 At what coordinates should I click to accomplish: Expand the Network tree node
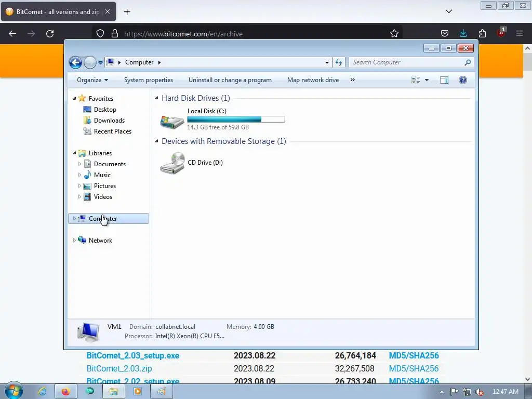pos(74,240)
